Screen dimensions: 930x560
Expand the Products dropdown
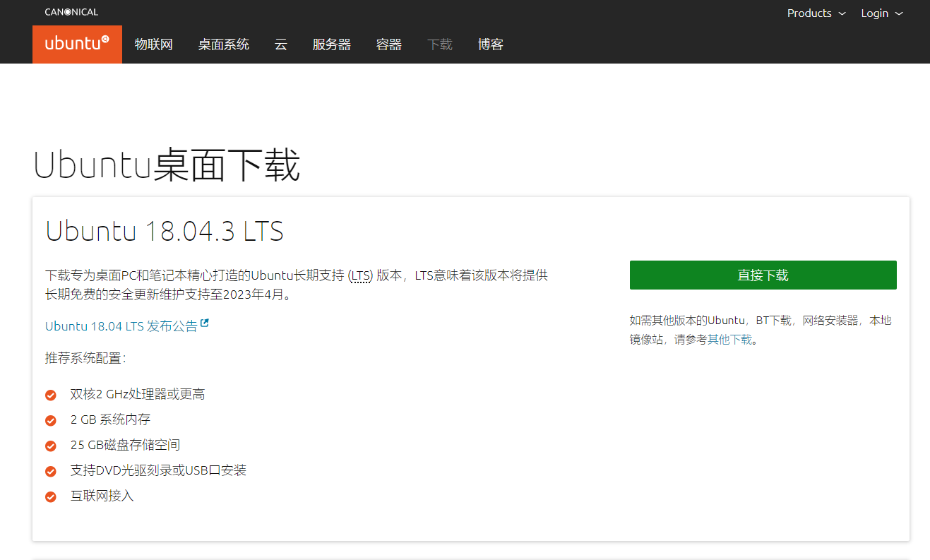[816, 13]
